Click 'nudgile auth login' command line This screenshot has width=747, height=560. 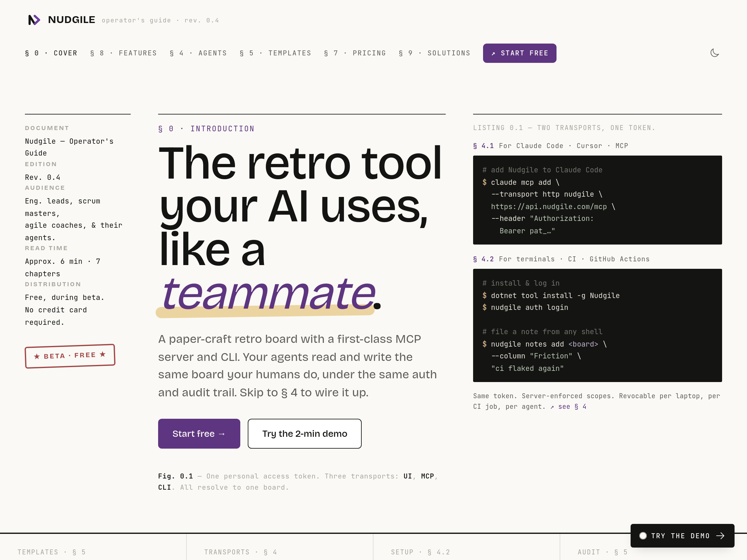pos(529,307)
